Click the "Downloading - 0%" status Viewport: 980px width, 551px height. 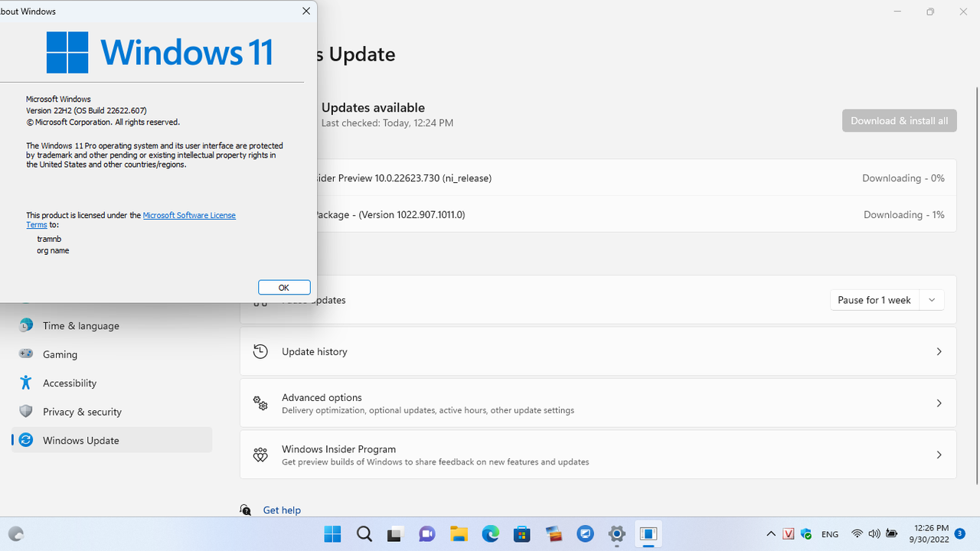pyautogui.click(x=903, y=178)
